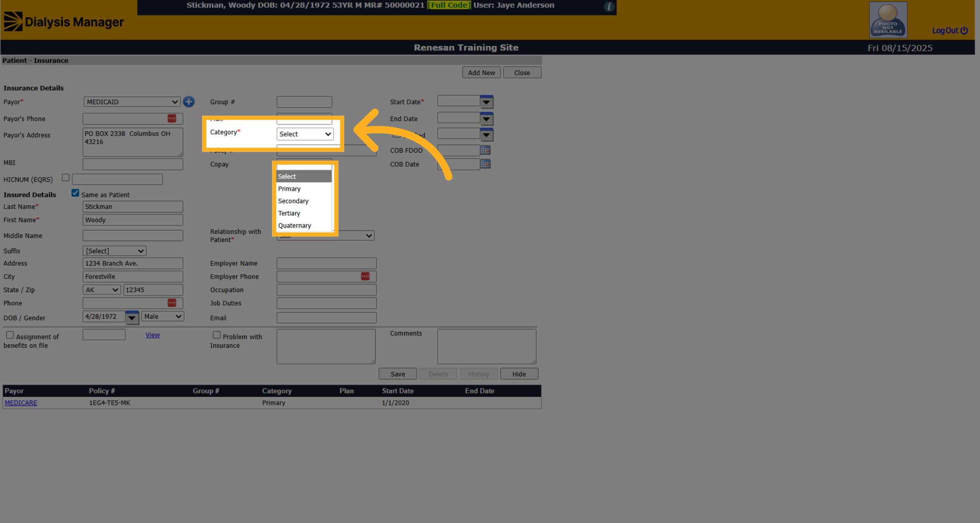Click the Zip code 12345 field
The image size is (980, 523).
tap(153, 290)
